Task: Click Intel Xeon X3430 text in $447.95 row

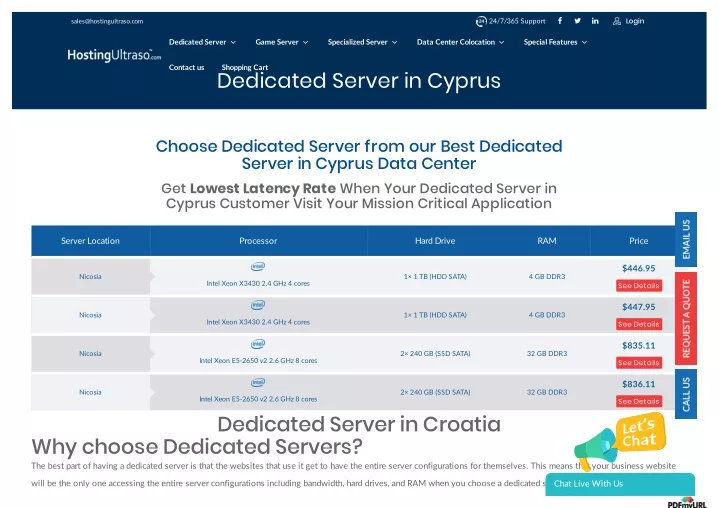Action: pyautogui.click(x=258, y=322)
